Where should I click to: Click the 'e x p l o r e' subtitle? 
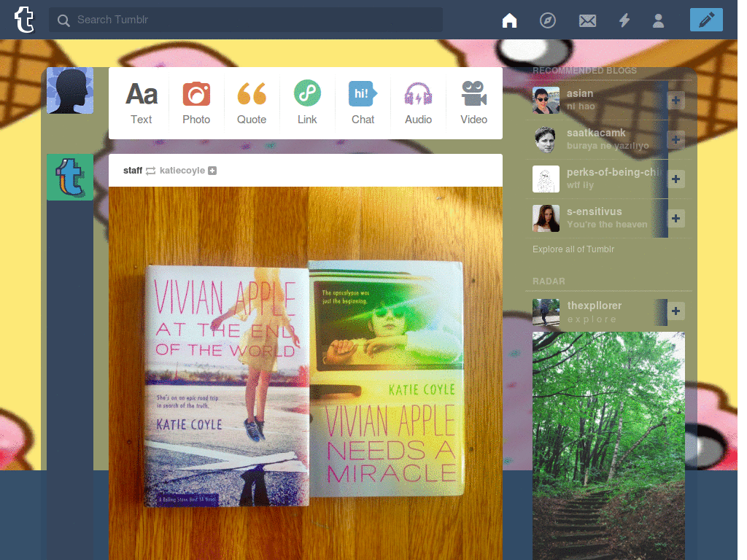point(592,319)
